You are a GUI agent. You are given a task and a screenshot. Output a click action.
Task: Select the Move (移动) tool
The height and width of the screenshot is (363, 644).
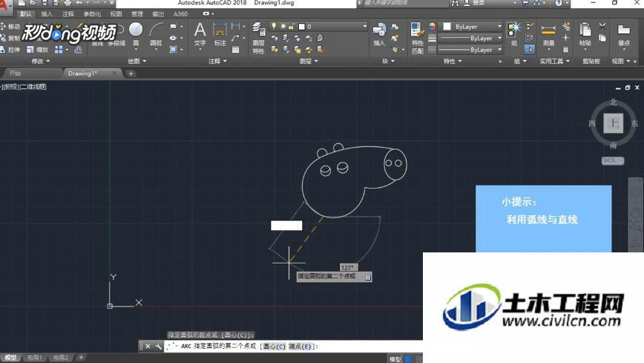[10, 26]
